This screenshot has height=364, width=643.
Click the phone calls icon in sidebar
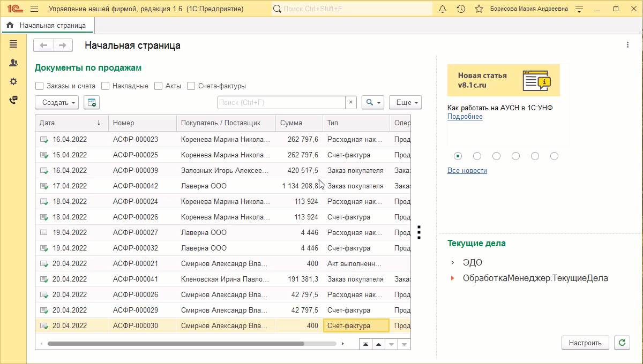tap(13, 100)
